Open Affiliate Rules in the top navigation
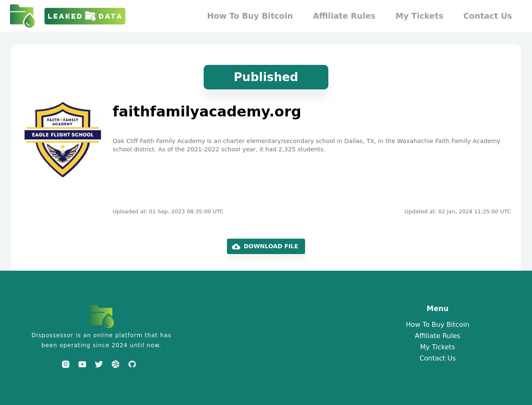Image resolution: width=532 pixels, height=405 pixels. click(344, 16)
